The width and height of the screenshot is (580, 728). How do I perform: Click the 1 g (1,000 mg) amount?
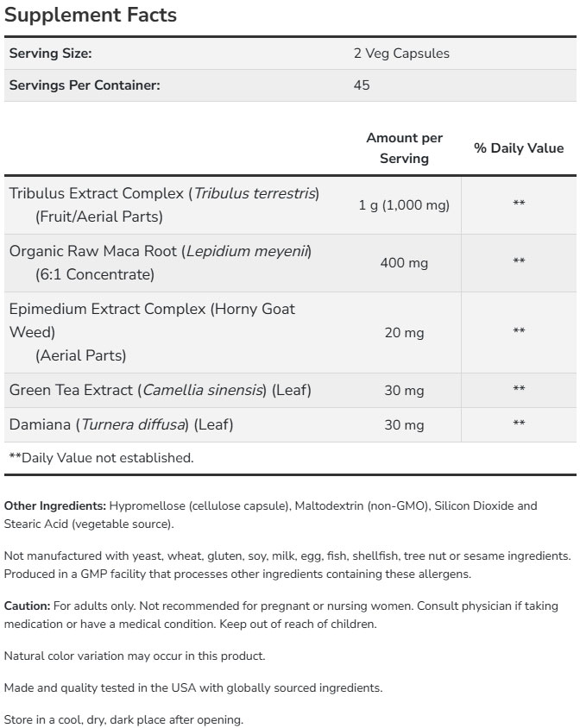tap(404, 204)
